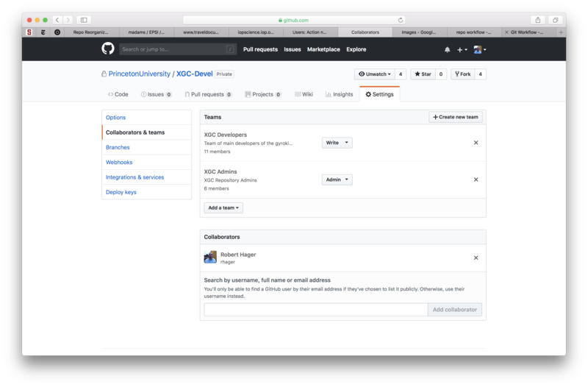The height and width of the screenshot is (387, 588).
Task: Go forward with Safari's forward arrow
Action: (x=68, y=20)
